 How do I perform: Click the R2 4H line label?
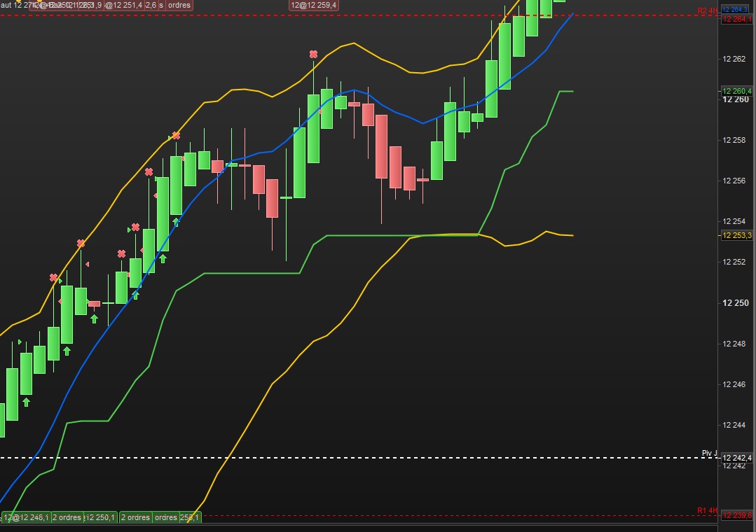click(707, 10)
